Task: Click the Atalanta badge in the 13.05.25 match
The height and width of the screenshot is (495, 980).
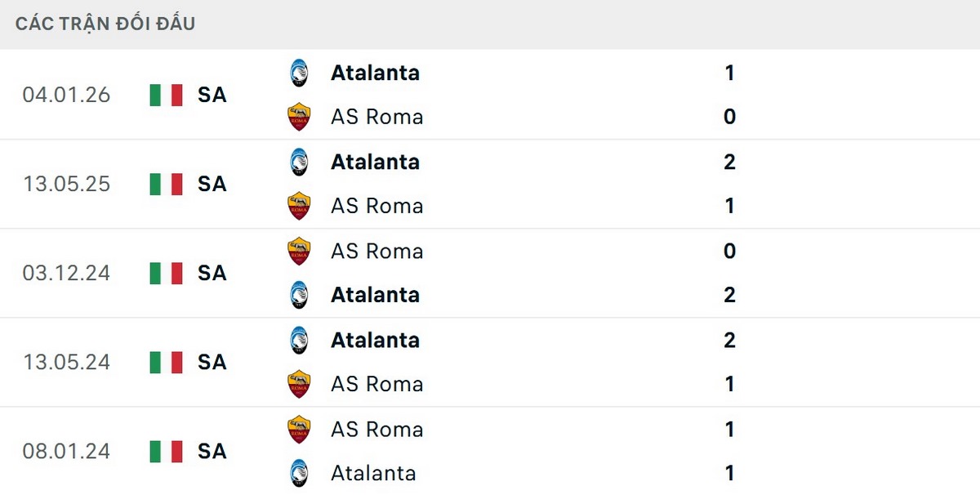Action: pyautogui.click(x=301, y=162)
